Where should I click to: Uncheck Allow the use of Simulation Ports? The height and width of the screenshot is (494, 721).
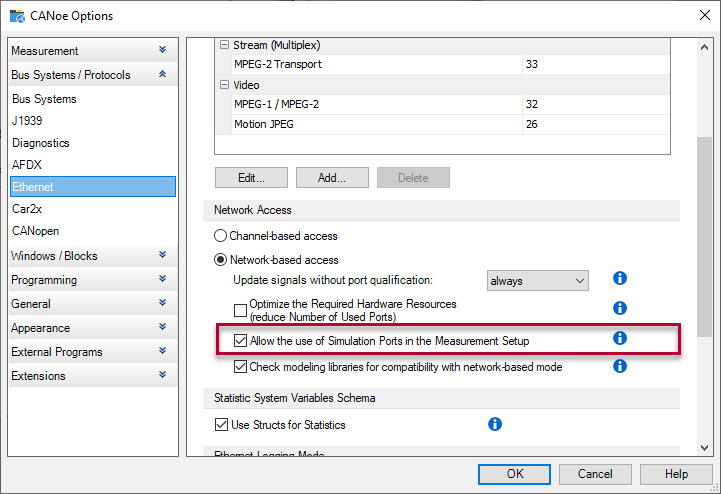coord(240,341)
